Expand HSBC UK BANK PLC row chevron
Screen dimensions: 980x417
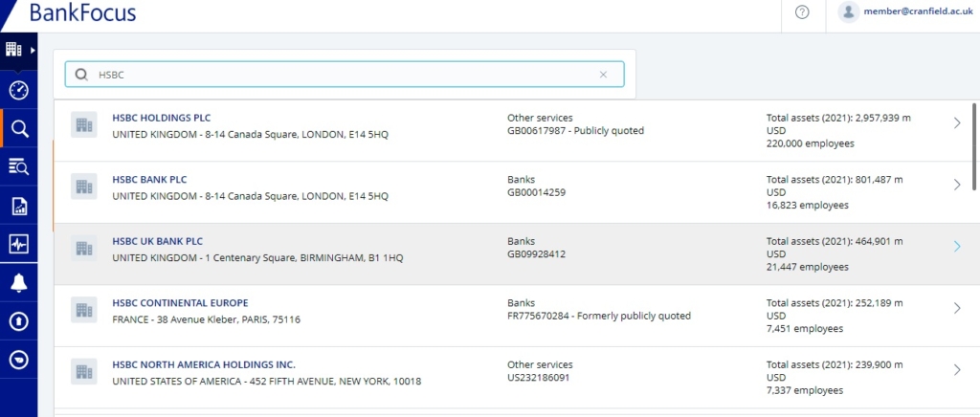[x=957, y=246]
